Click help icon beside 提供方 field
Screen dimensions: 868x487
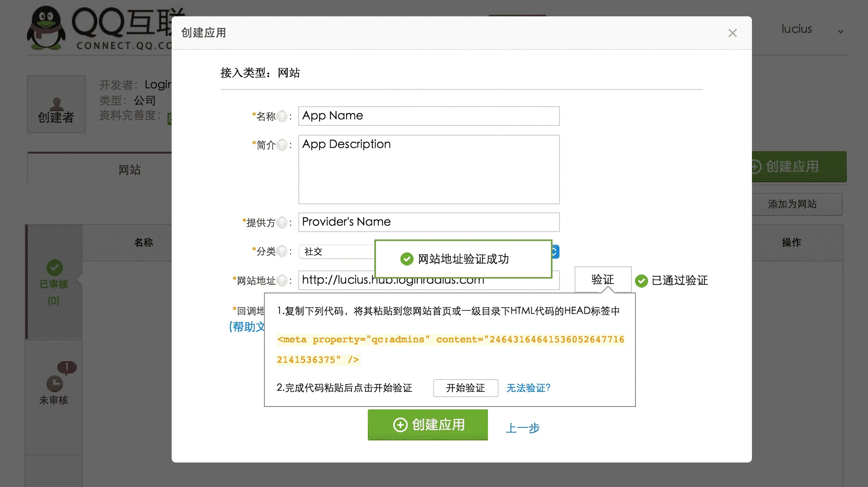coord(281,222)
